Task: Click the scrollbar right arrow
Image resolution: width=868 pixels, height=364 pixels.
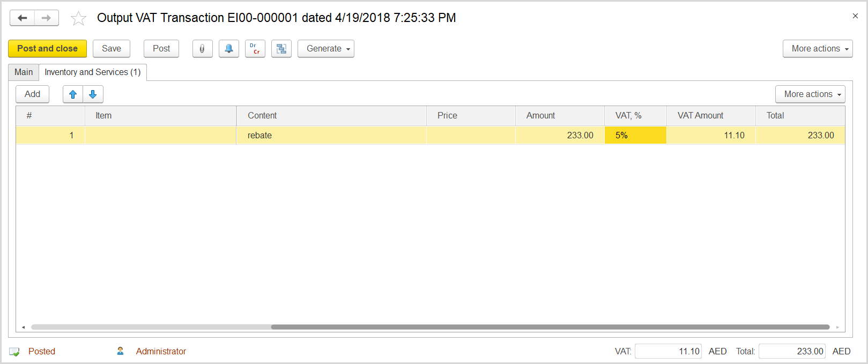Action: pos(837,327)
